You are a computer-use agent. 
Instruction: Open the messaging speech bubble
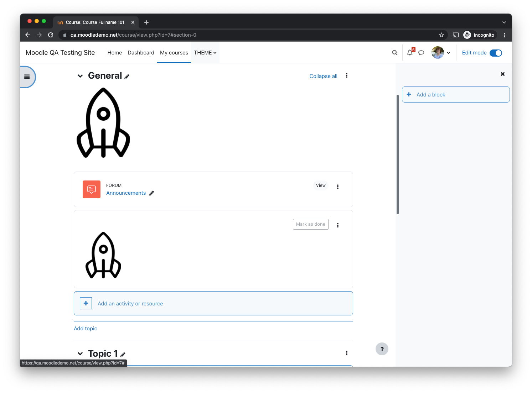pos(421,53)
